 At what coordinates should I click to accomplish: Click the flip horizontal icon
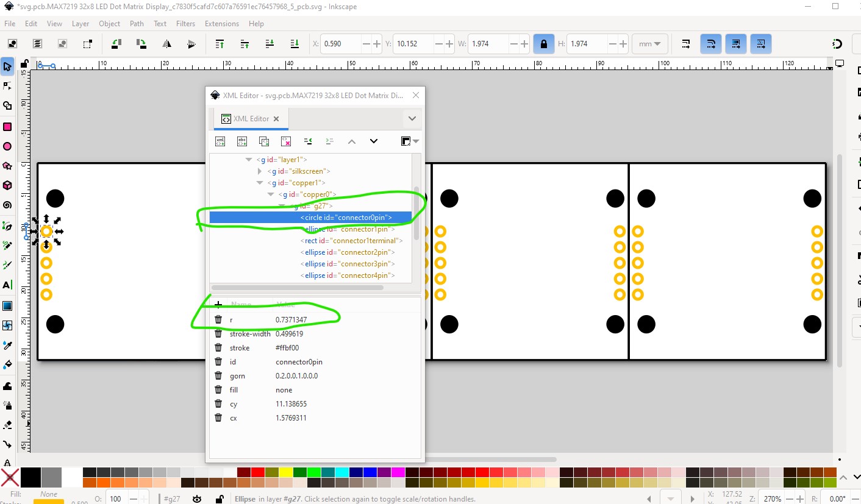tap(166, 44)
